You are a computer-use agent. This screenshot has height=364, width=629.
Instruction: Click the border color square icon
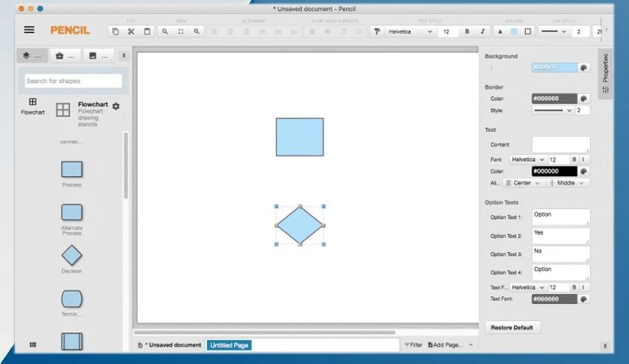tap(528, 32)
